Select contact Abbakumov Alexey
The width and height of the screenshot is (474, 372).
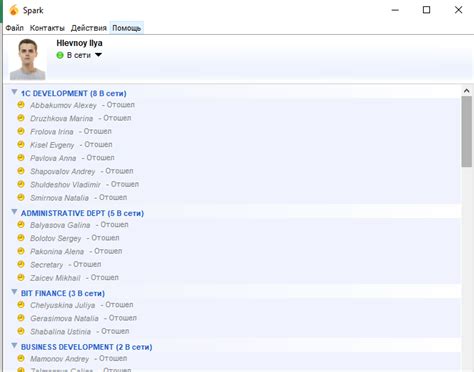tap(63, 105)
